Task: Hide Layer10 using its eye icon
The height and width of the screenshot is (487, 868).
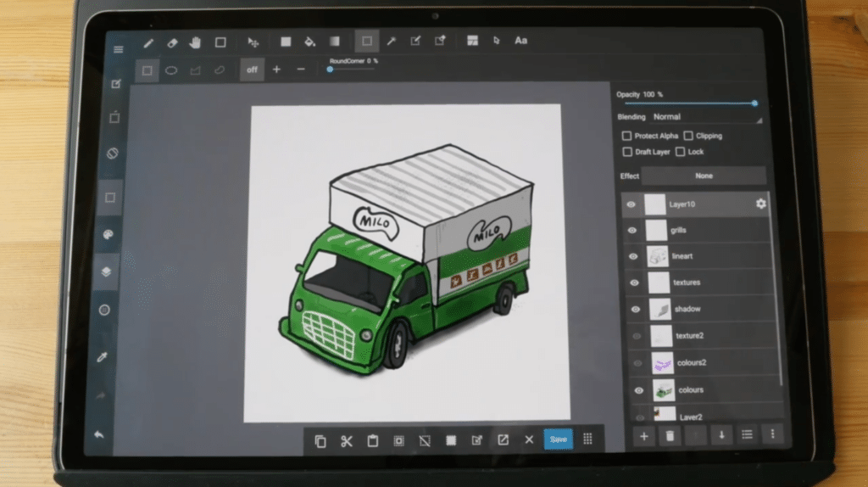Action: (x=631, y=204)
